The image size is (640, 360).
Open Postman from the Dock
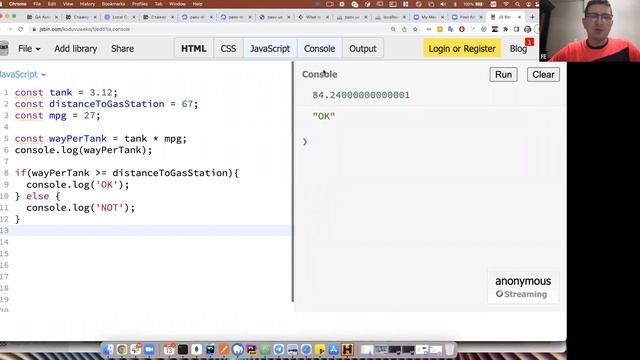(224, 349)
